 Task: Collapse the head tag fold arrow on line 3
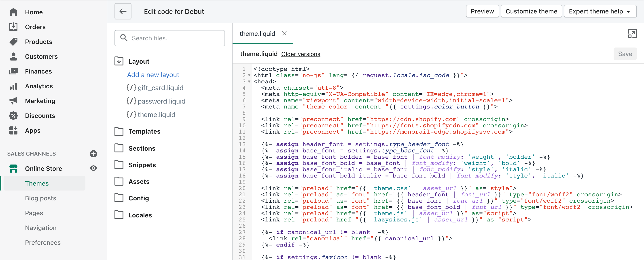[249, 82]
